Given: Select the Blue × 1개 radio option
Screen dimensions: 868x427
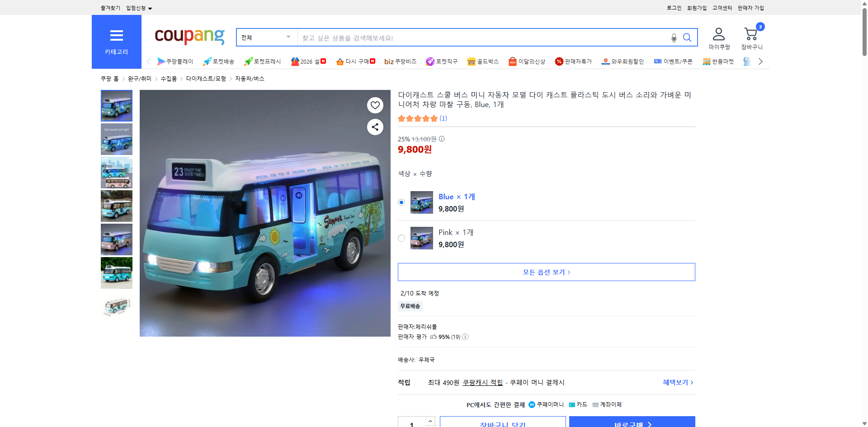Looking at the screenshot, I should point(401,202).
